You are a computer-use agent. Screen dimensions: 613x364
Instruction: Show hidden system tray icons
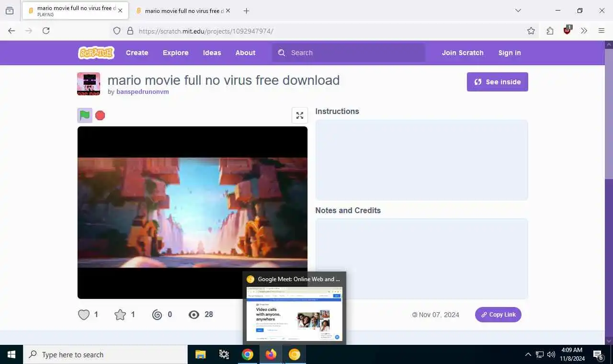(x=528, y=355)
